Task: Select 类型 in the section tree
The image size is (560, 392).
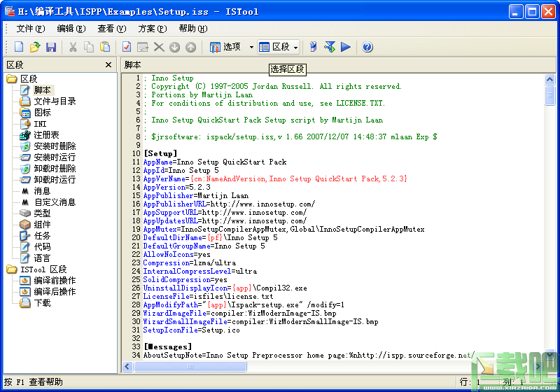Action: 42,213
